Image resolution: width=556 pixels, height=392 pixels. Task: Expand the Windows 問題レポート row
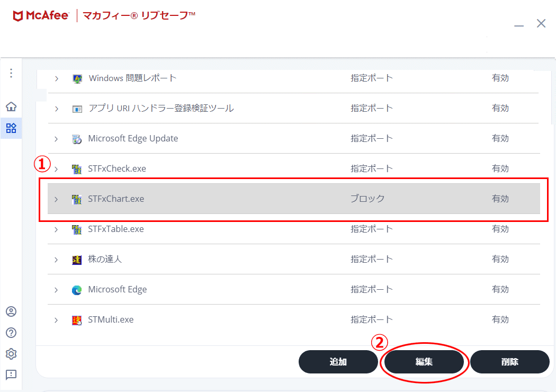[56, 78]
